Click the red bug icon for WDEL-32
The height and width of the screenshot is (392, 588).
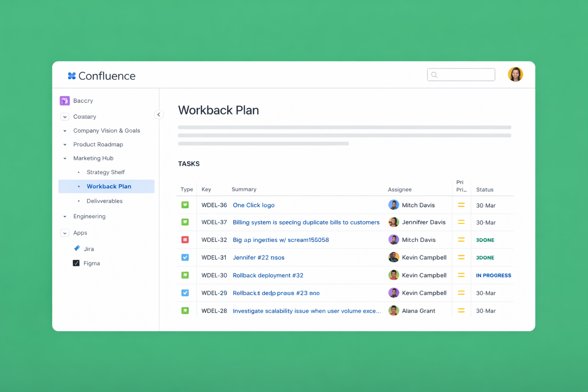click(186, 240)
